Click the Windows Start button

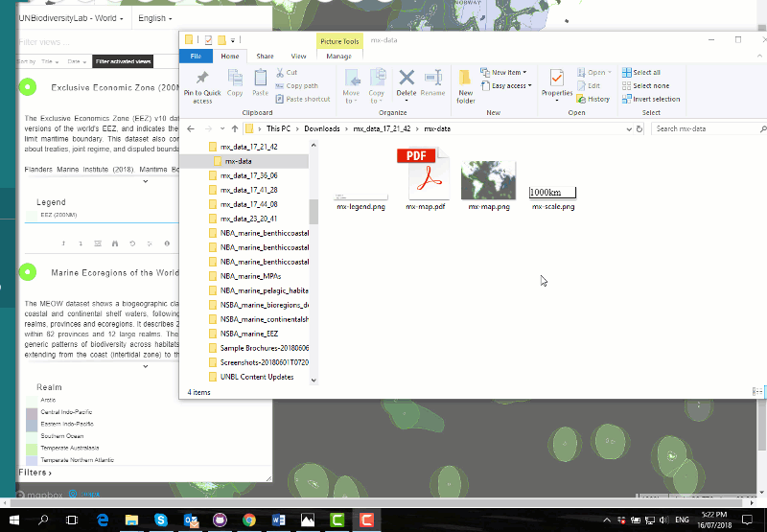pos(13,520)
